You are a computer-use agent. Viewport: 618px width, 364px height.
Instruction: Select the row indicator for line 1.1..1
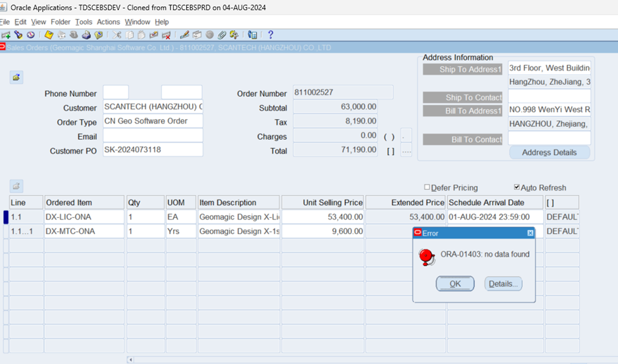[6, 232]
